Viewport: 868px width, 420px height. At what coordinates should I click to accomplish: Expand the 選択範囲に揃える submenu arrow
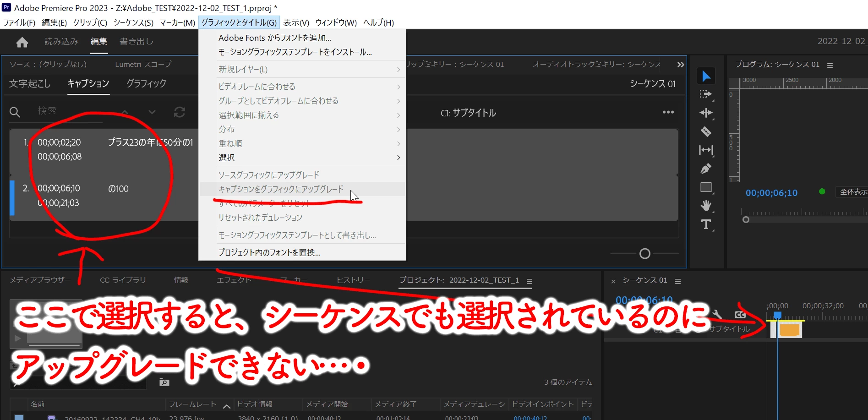click(x=399, y=115)
